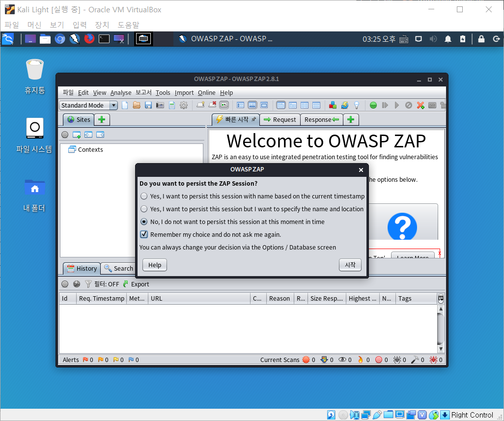Screen dimensions: 504x421
Task: Click the New Session icon in ZAP toolbar
Action: 125,106
